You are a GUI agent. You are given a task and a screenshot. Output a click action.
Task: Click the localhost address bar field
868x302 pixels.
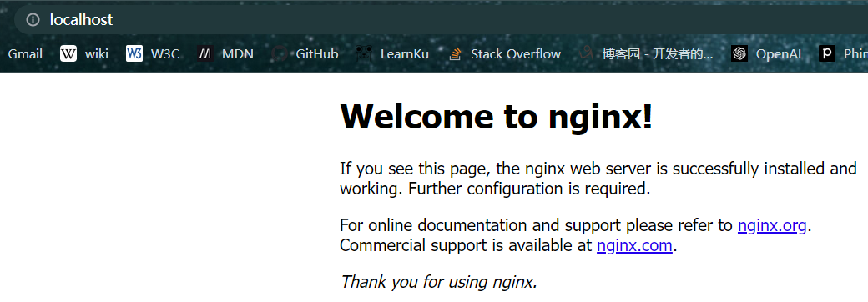(x=441, y=20)
